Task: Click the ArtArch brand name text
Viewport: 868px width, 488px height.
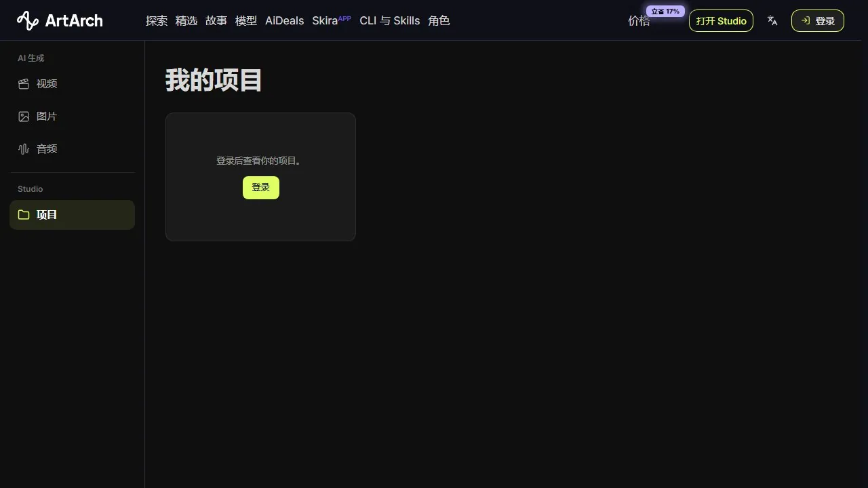Action: click(x=74, y=21)
